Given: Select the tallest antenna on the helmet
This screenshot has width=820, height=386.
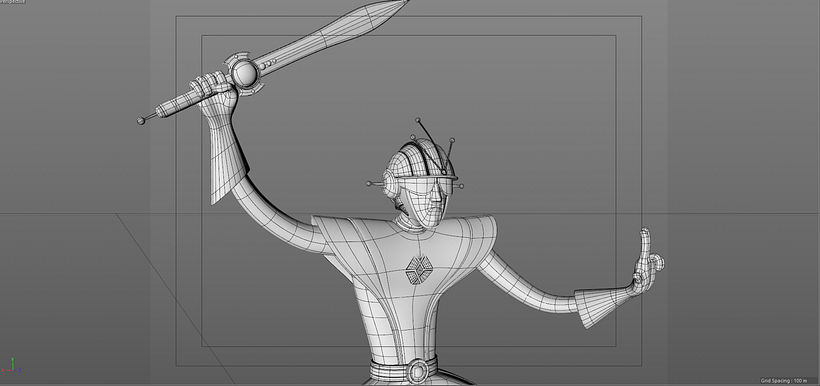Looking at the screenshot, I should tap(431, 145).
